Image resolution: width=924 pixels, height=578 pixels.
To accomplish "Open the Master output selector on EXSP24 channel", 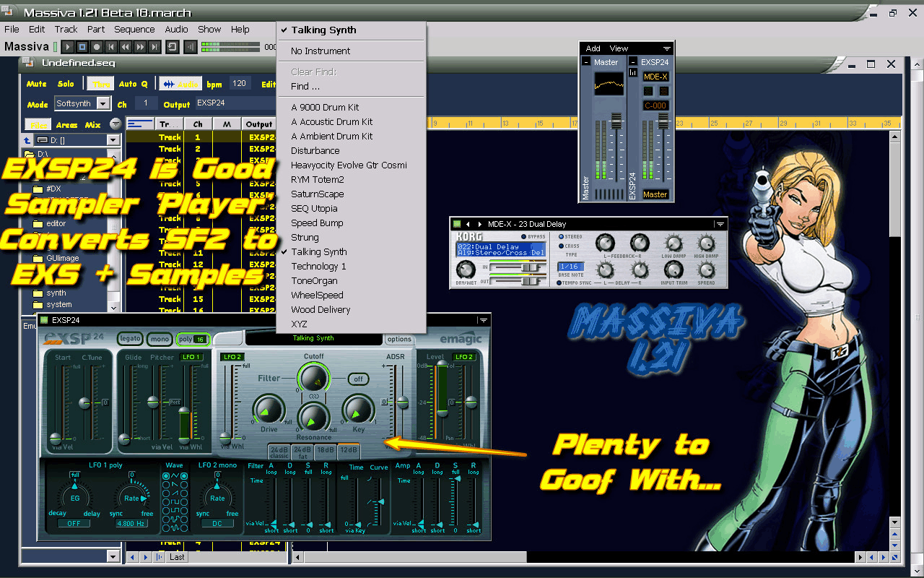I will (655, 194).
